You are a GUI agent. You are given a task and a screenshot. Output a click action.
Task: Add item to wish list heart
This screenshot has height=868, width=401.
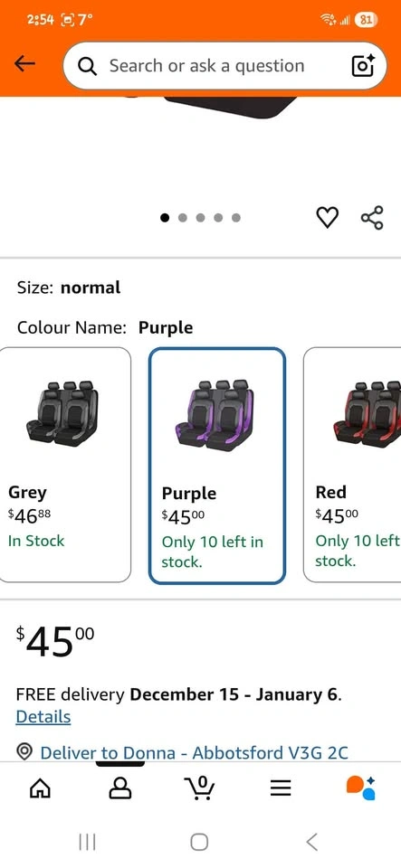coord(327,217)
